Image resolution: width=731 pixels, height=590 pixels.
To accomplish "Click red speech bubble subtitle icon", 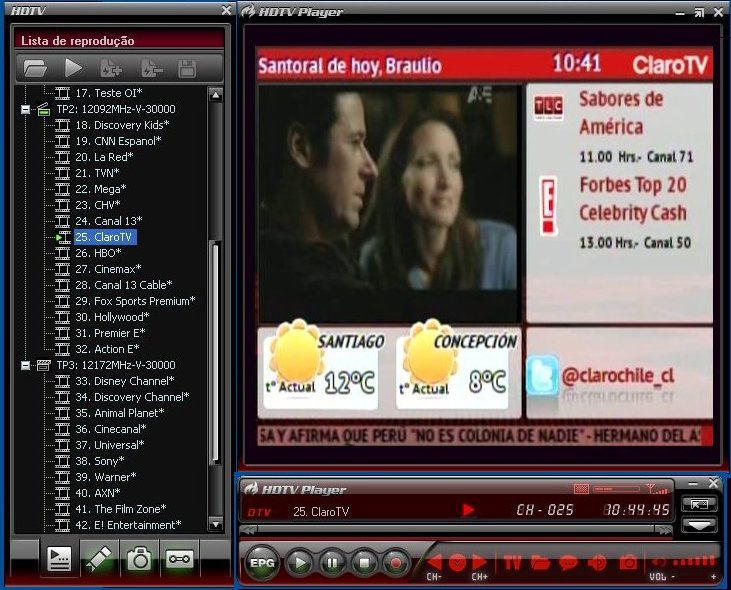I will (x=568, y=563).
